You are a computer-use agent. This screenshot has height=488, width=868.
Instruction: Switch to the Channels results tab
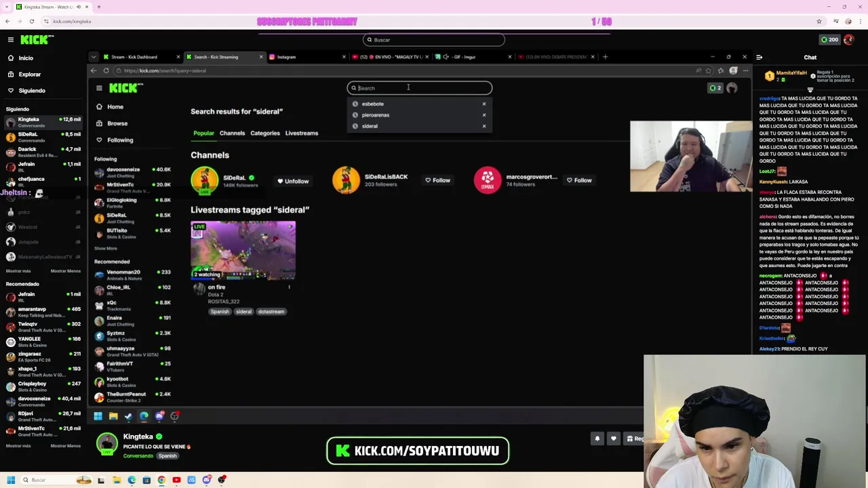tap(232, 134)
